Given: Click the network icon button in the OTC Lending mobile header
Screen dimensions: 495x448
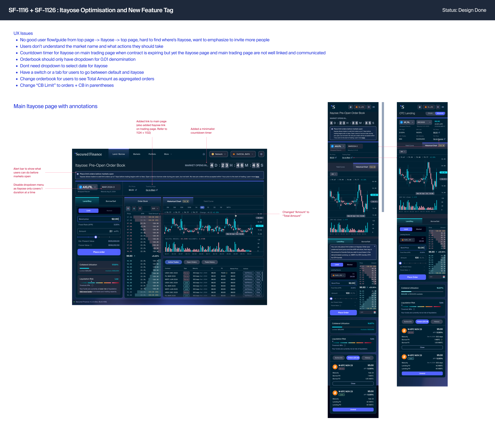Looking at the screenshot, I should (420, 107).
